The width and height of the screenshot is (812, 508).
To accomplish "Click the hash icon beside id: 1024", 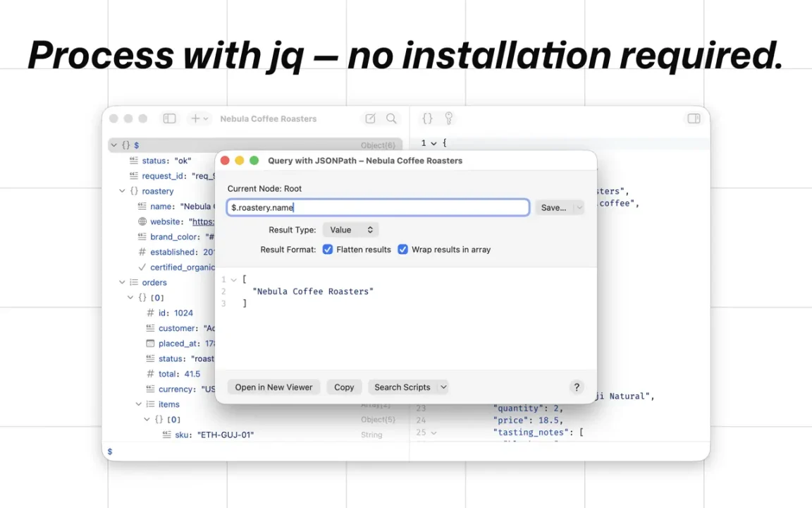I will [150, 313].
